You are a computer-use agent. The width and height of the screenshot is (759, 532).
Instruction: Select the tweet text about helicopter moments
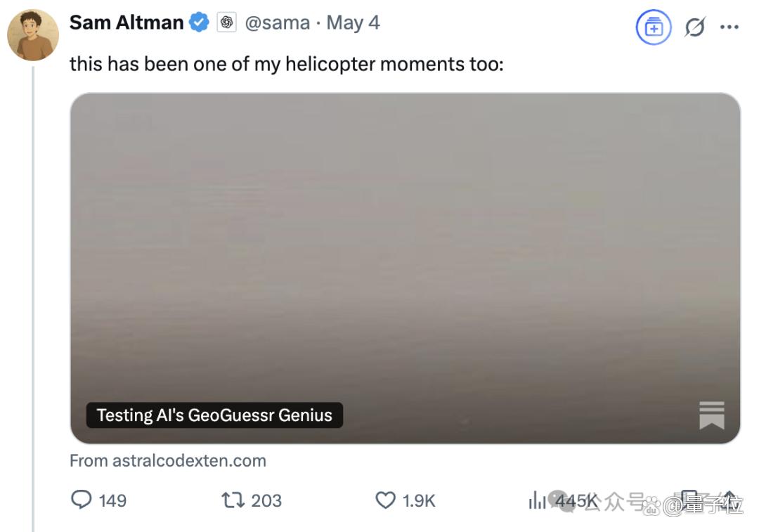point(287,65)
